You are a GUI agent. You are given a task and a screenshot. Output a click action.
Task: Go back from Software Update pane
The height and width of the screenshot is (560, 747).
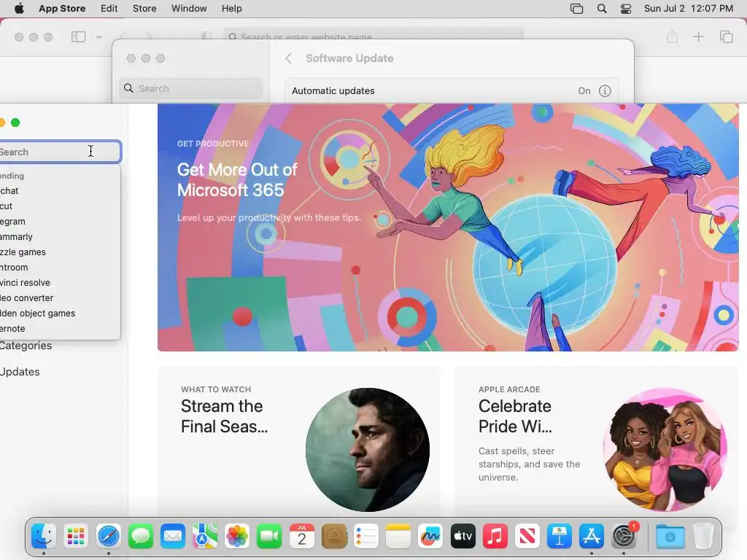(x=288, y=58)
